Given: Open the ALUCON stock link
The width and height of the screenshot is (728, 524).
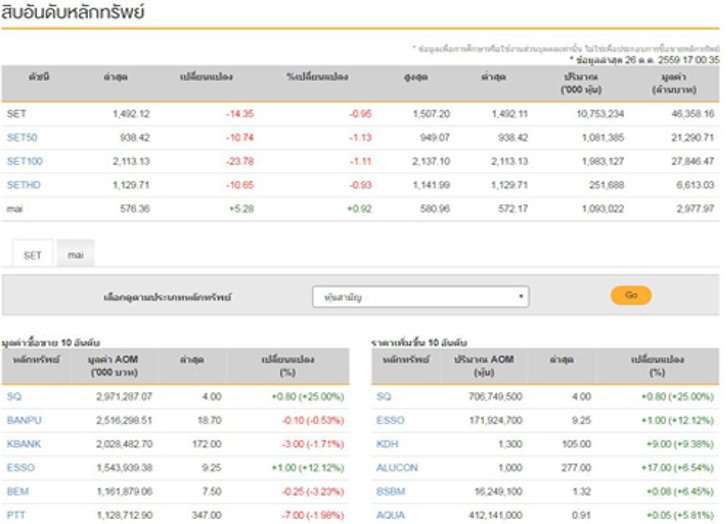Looking at the screenshot, I should pyautogui.click(x=397, y=467).
